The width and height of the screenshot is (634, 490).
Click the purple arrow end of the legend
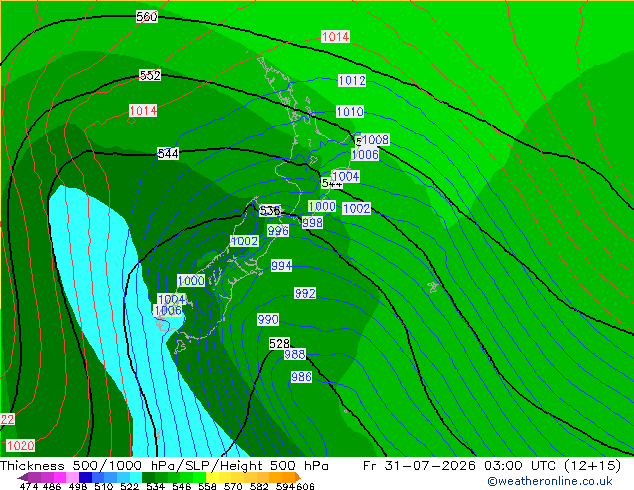23,477
